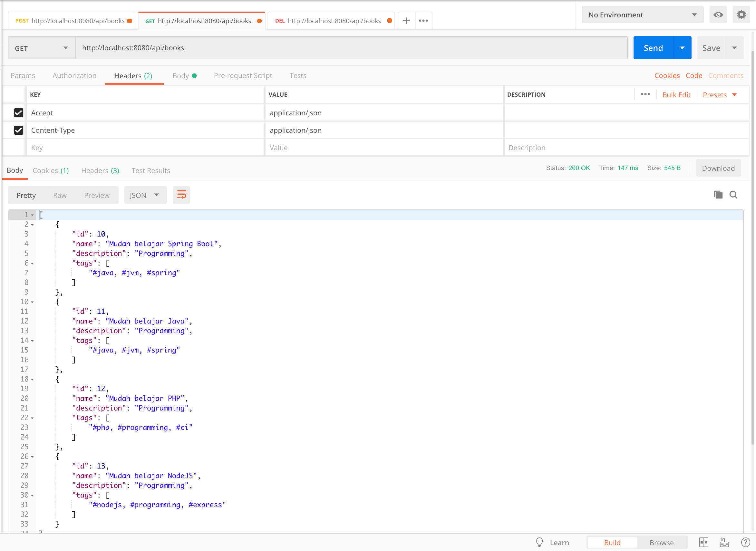Open environment quick look eye icon
Screen dimensions: 756x551
point(718,15)
